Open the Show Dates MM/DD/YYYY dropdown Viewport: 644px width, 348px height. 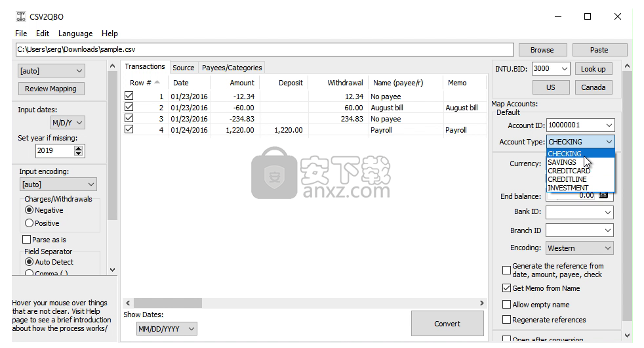167,329
